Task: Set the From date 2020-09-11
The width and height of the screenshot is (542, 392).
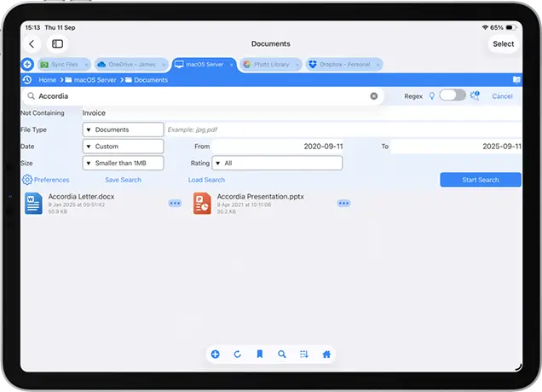Action: click(x=277, y=147)
